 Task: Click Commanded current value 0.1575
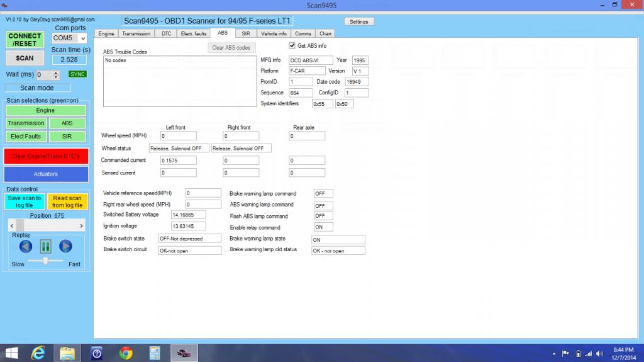178,161
